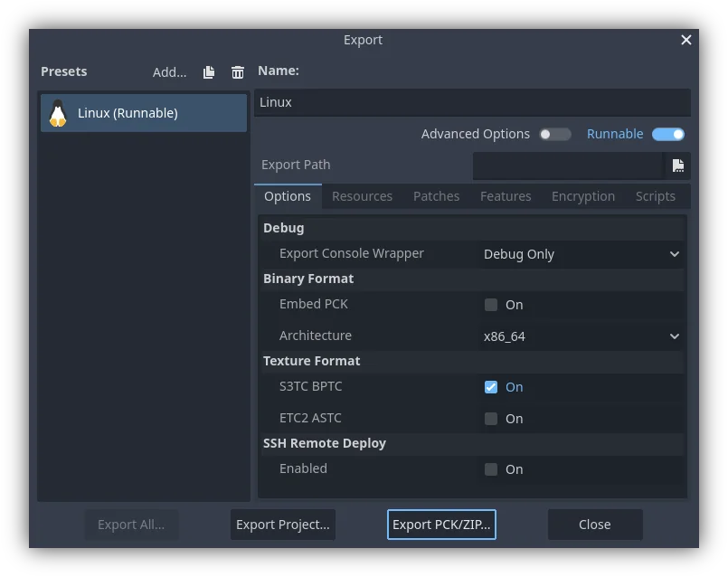Image resolution: width=728 pixels, height=577 pixels.
Task: Open the Add... preset menu
Action: tap(169, 72)
